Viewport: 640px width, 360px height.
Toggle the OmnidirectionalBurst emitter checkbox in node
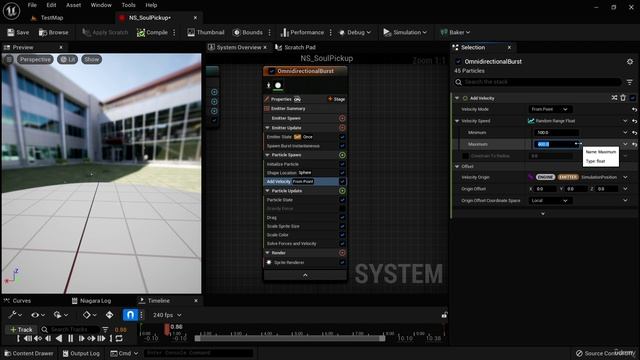click(271, 71)
